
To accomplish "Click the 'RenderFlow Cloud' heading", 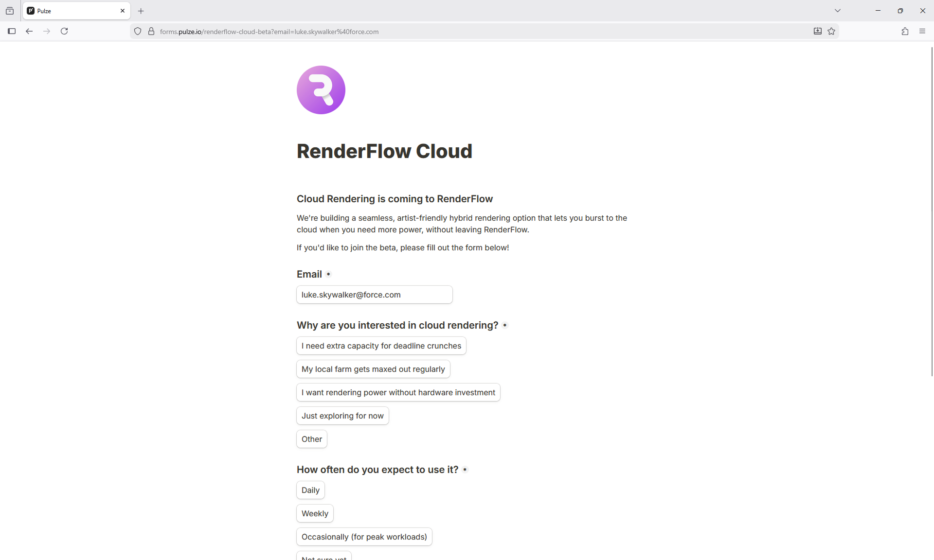I will (x=384, y=151).
